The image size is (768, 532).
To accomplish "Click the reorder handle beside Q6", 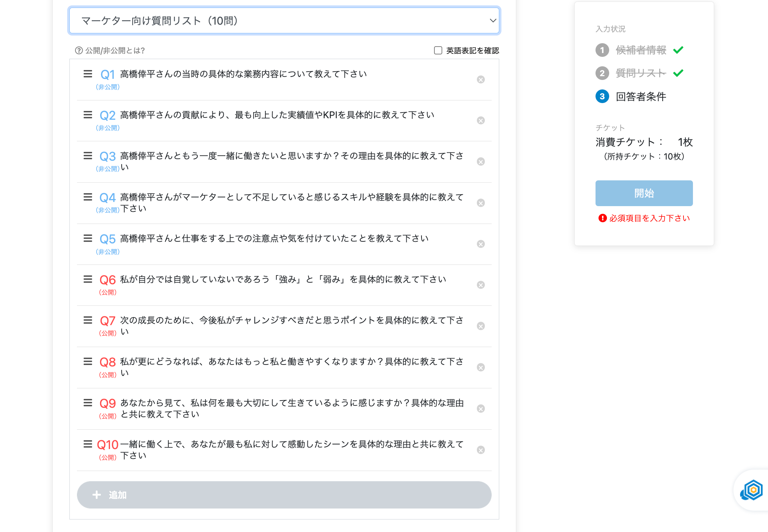I will [88, 279].
